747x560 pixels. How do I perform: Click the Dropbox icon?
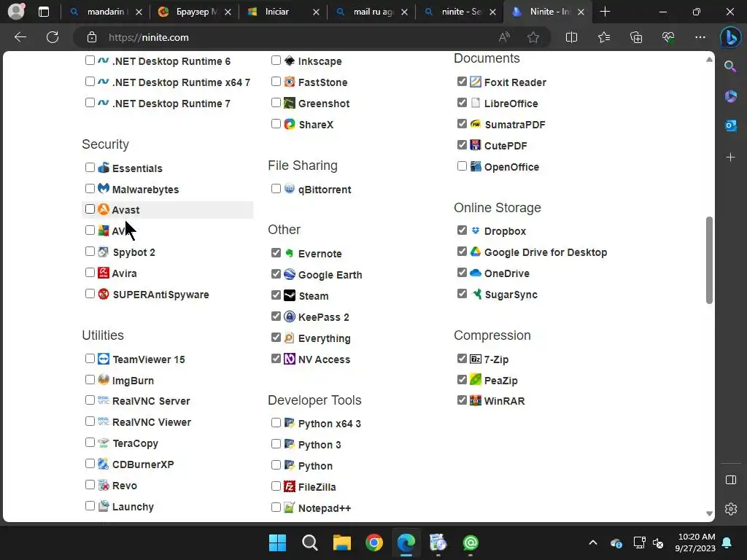pyautogui.click(x=476, y=230)
